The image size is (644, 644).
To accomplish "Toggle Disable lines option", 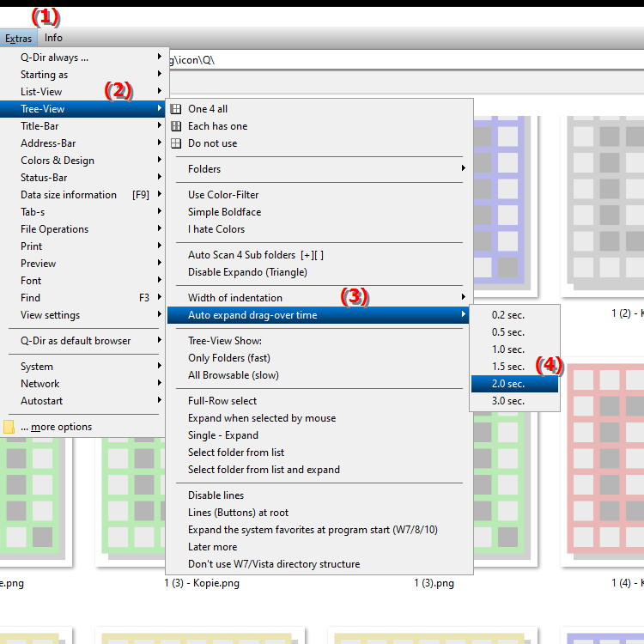I will tap(319, 495).
